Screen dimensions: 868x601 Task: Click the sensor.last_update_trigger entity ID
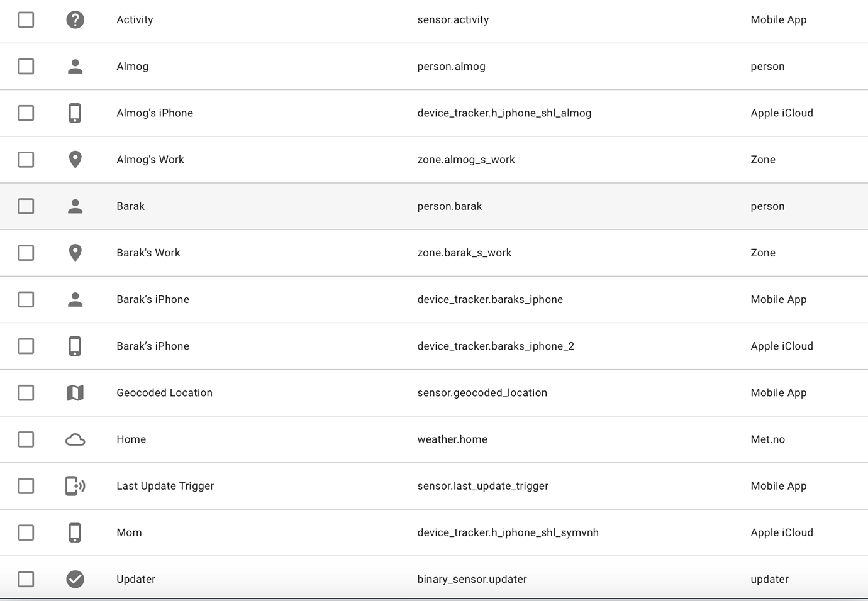[x=482, y=486]
